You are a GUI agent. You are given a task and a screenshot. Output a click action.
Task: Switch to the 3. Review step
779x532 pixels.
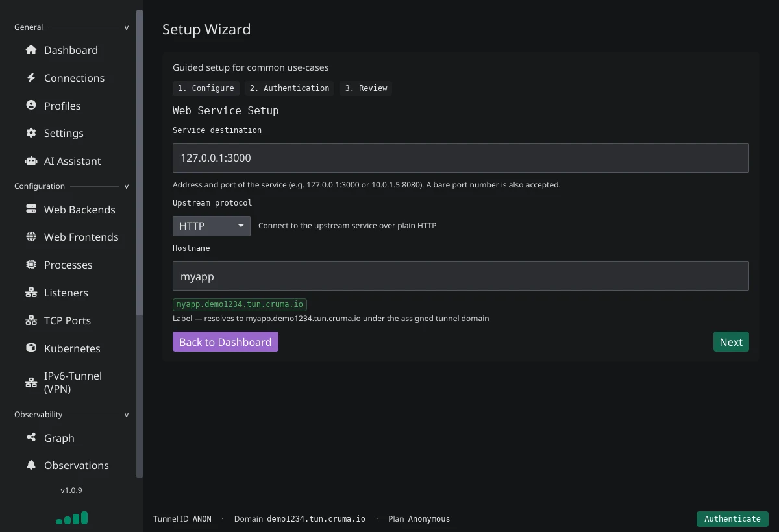click(x=365, y=88)
